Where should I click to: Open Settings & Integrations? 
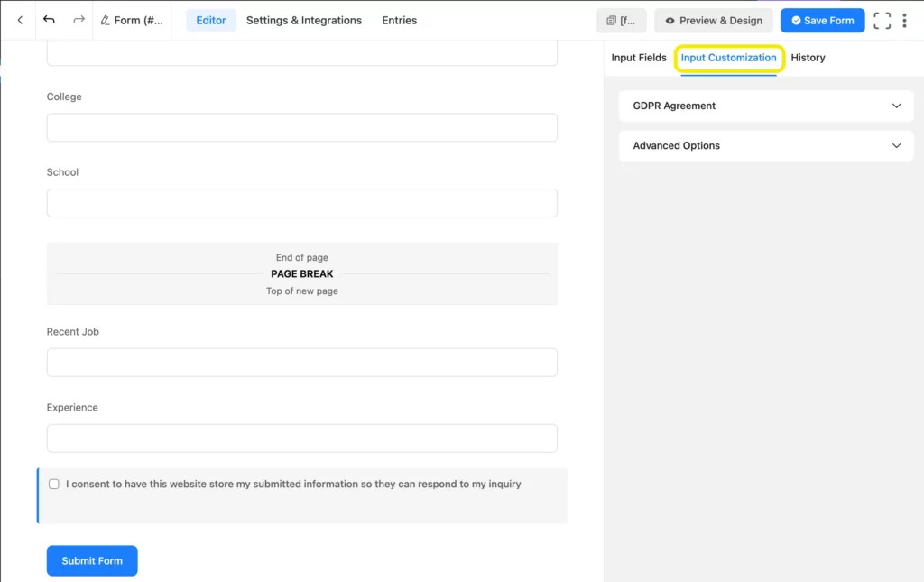304,20
